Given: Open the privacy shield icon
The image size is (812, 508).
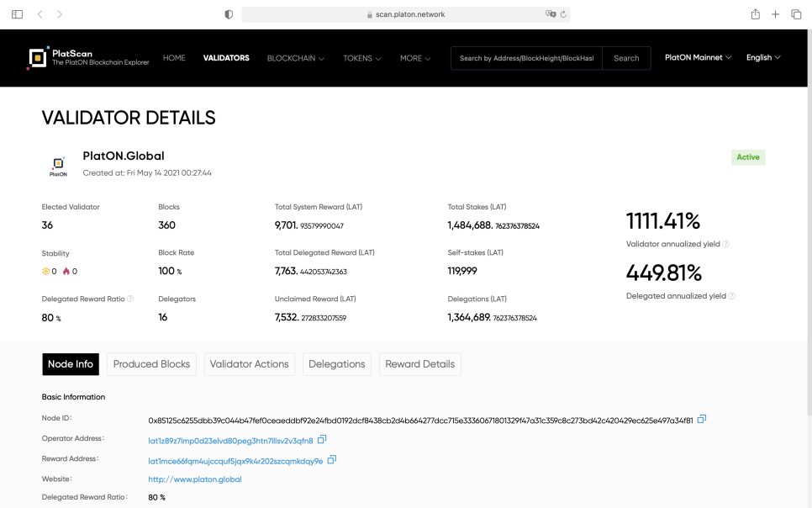Looking at the screenshot, I should click(x=229, y=14).
